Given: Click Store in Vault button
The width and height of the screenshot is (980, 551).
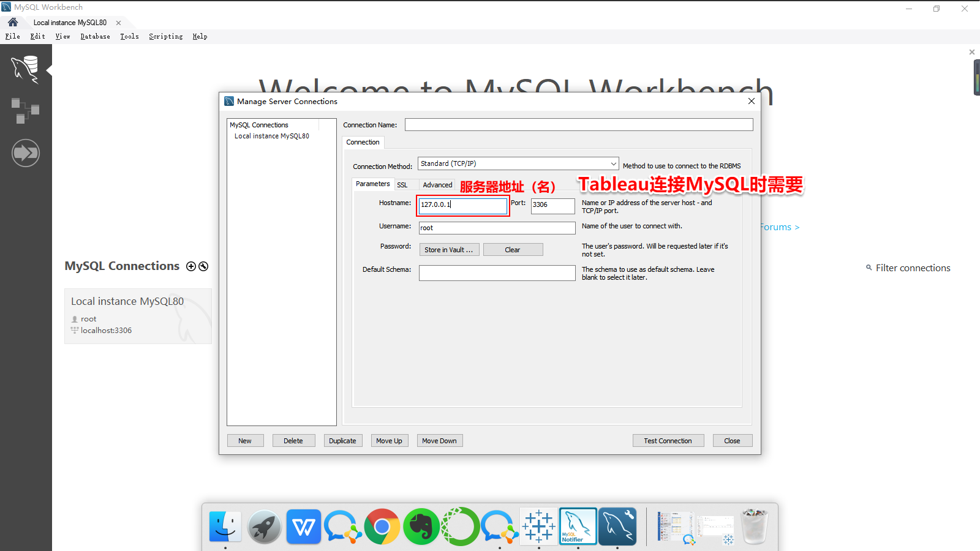Looking at the screenshot, I should (x=449, y=250).
